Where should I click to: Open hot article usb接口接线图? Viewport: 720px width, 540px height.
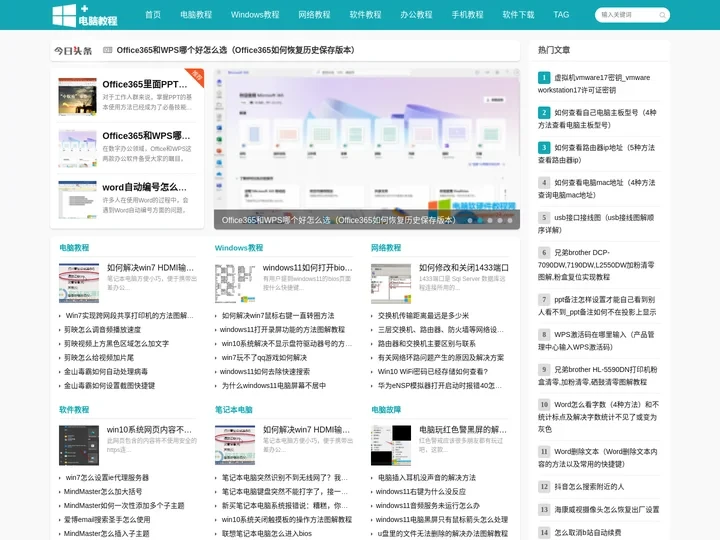(x=596, y=224)
